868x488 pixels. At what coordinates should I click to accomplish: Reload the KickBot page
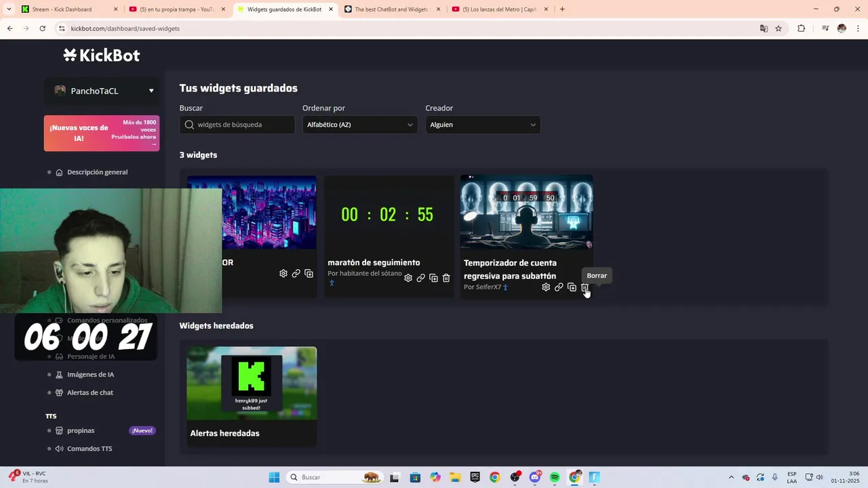click(x=42, y=28)
